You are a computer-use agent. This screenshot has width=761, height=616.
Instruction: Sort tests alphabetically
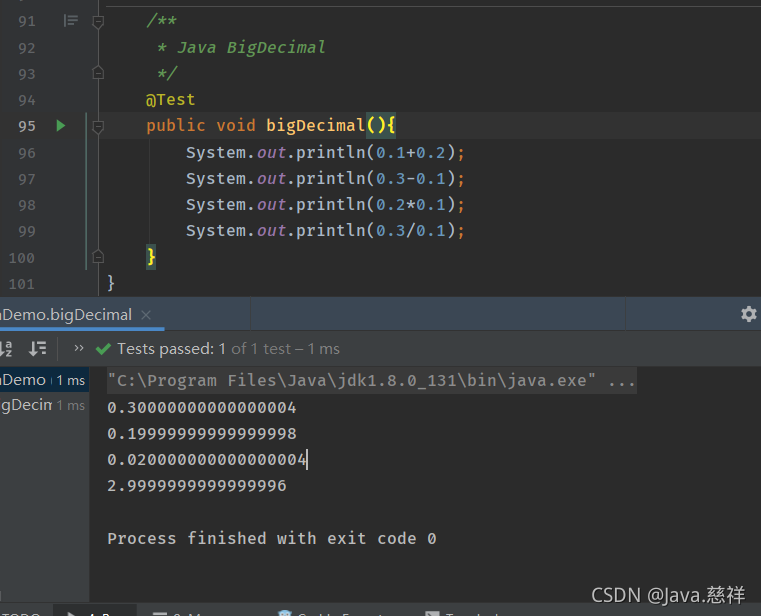pos(6,349)
